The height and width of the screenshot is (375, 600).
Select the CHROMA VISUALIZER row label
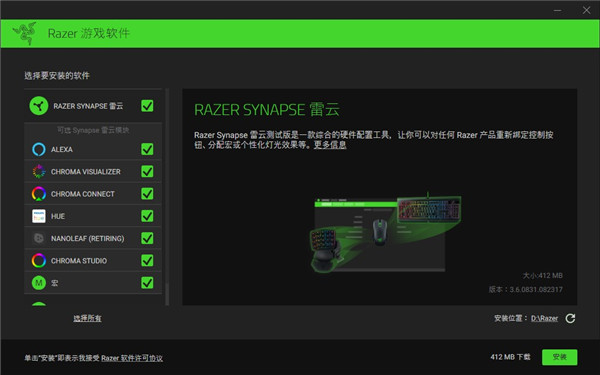[x=86, y=172]
